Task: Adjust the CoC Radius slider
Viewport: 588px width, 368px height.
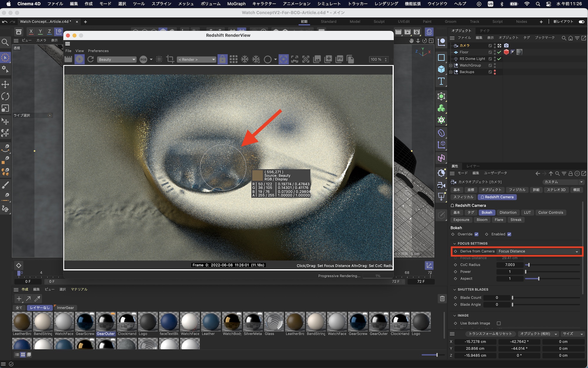Action: (529, 265)
